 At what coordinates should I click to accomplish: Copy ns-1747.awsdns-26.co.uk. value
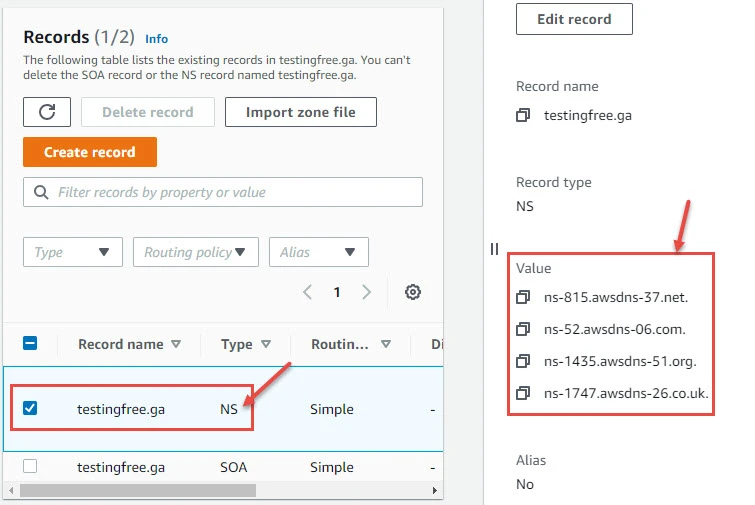[x=523, y=393]
